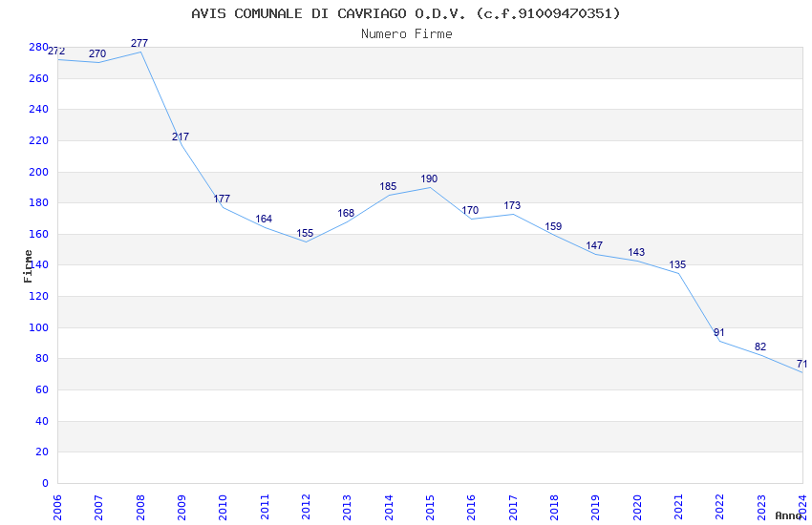The width and height of the screenshot is (812, 525).
Task: Click y-axis tick label 20
Action: point(42,452)
